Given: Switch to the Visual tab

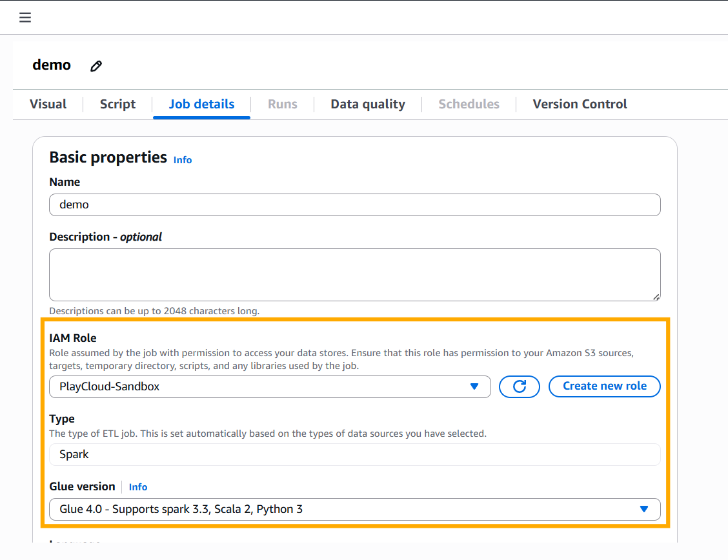Looking at the screenshot, I should point(48,104).
